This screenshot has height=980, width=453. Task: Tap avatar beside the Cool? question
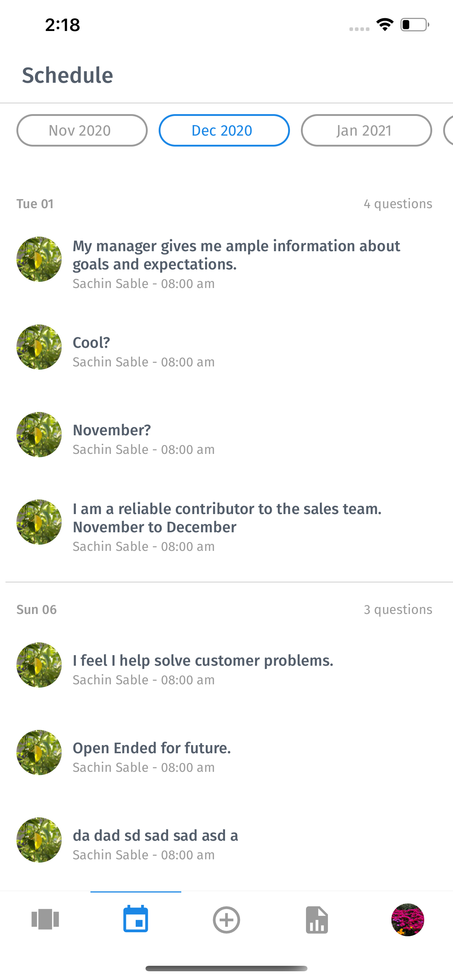(39, 347)
